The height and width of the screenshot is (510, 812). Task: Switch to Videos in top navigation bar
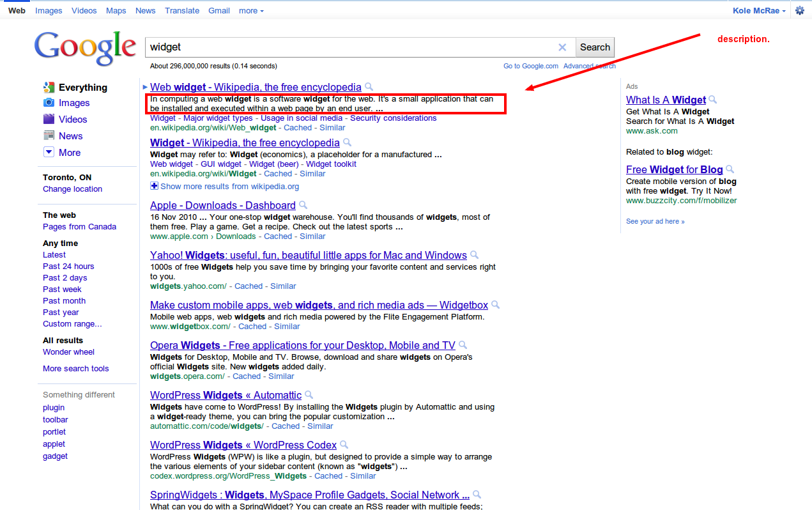(x=84, y=10)
